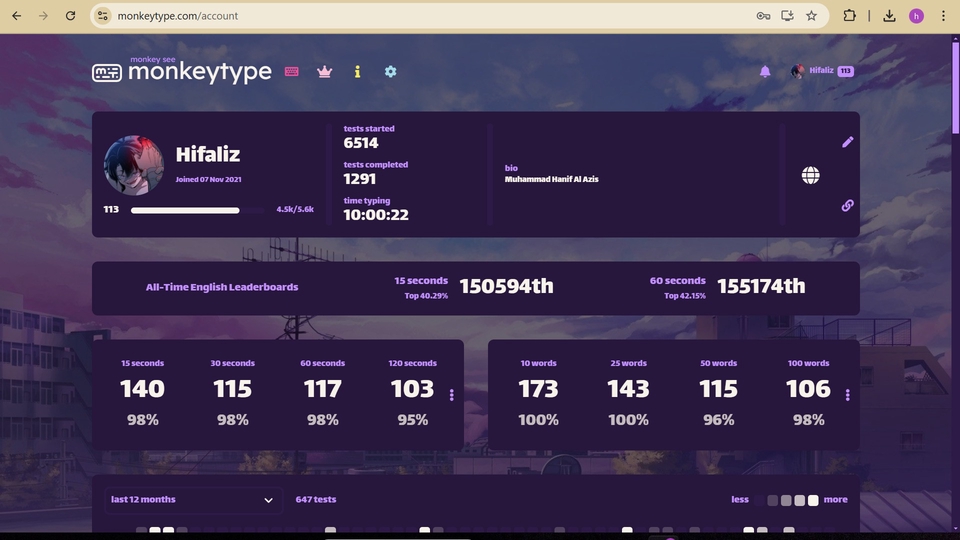Screen dimensions: 960x540
Task: Start a typing test via keyboard icon
Action: point(291,72)
